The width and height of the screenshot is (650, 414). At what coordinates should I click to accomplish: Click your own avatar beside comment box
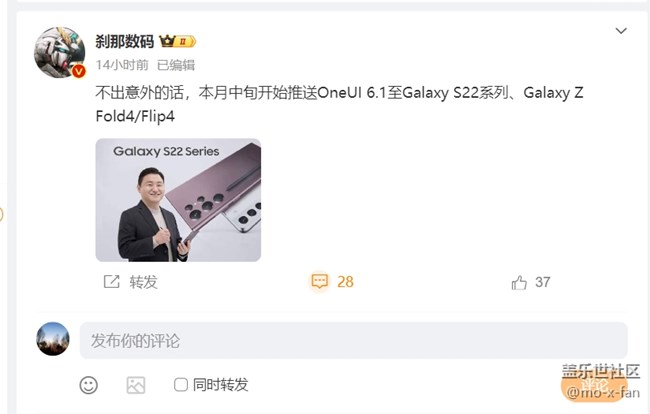(53, 339)
